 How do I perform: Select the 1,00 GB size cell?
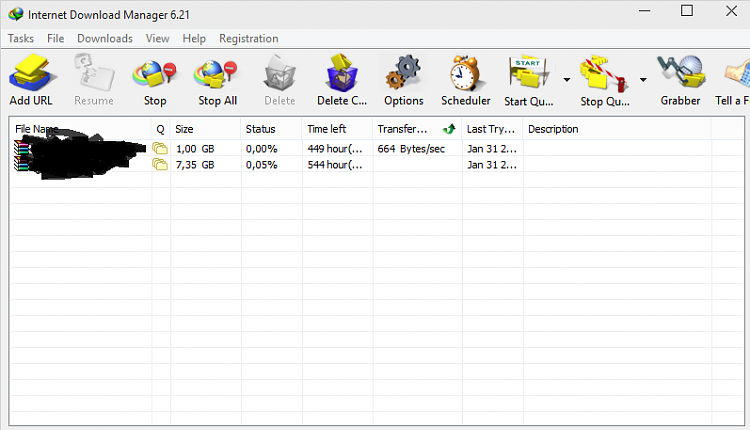pos(195,149)
